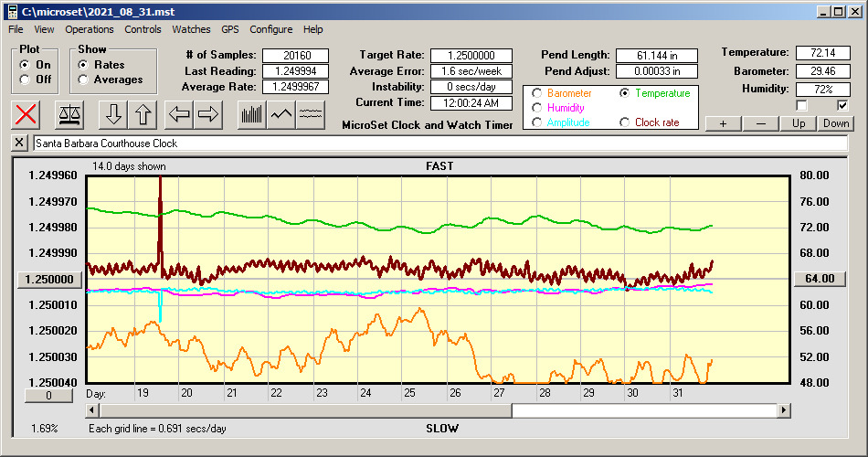The width and height of the screenshot is (868, 457).
Task: Click the stacked wavy lines icon
Action: point(311,114)
